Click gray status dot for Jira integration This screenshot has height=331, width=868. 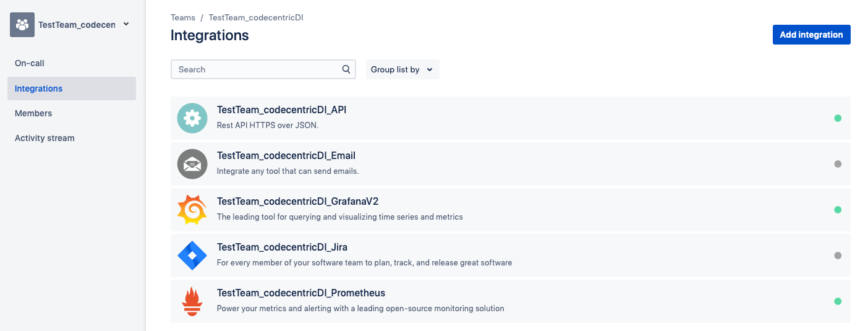point(838,256)
